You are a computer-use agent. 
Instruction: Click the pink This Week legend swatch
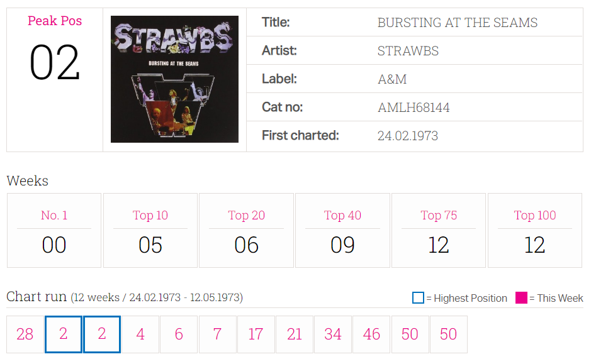point(521,298)
